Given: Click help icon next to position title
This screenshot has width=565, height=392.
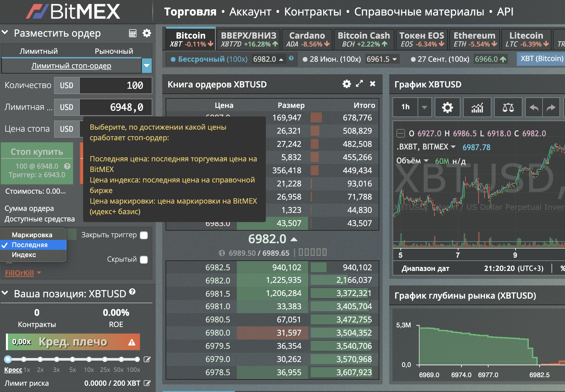Looking at the screenshot, I should (132, 291).
